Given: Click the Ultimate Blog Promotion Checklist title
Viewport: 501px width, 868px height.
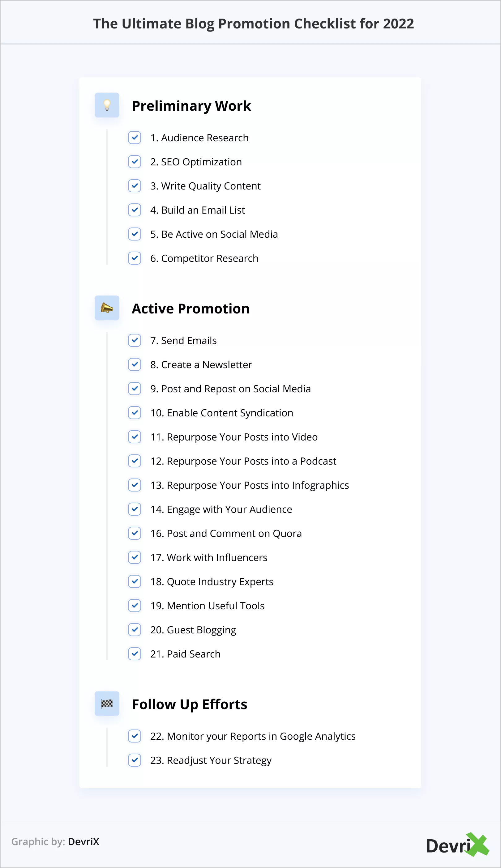Looking at the screenshot, I should 254,24.
